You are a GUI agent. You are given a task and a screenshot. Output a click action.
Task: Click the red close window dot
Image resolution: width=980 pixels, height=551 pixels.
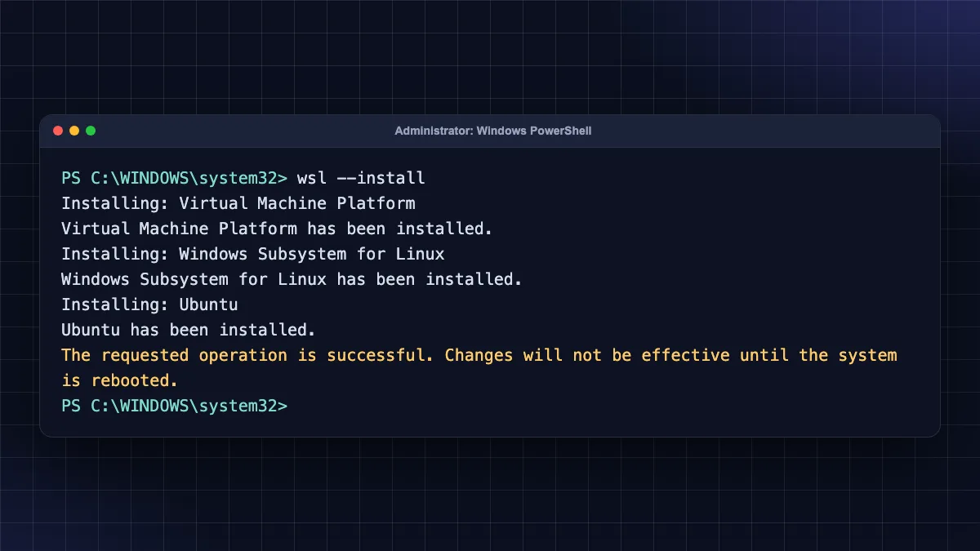tap(58, 131)
